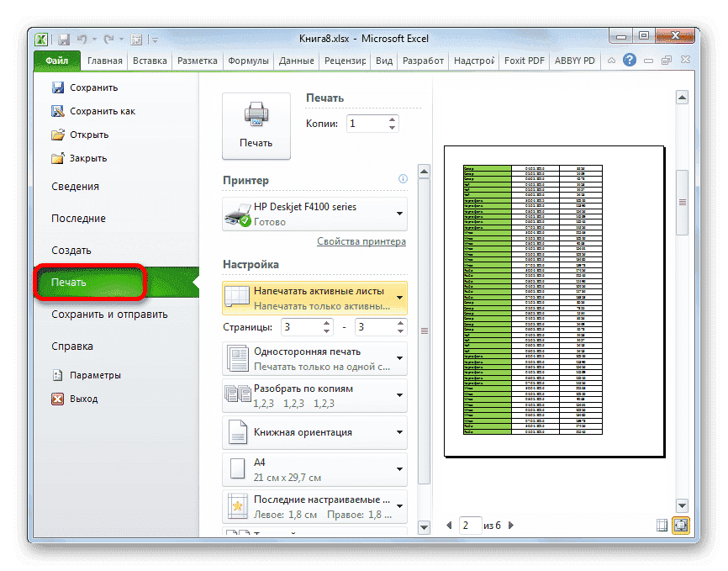Switch to the Формулы ribbon tab
This screenshot has height=571, width=728.
[x=248, y=61]
